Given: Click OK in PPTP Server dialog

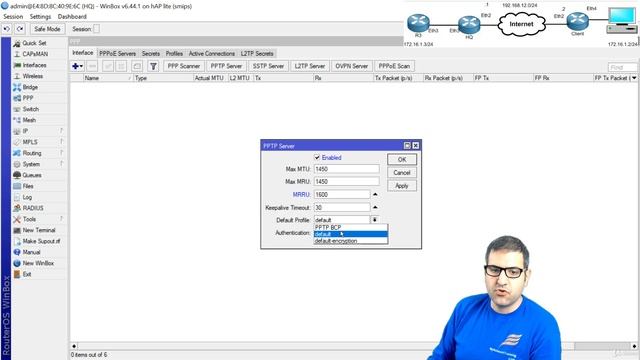Looking at the screenshot, I should [402, 160].
